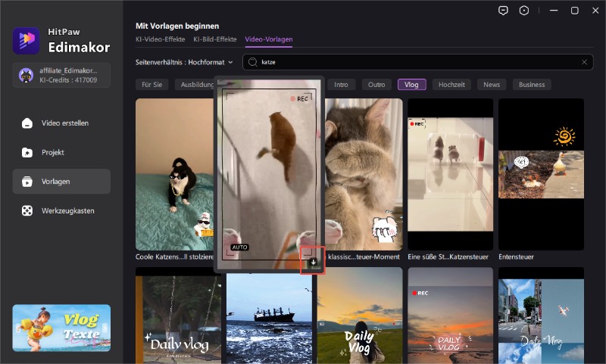Select the Hochzeit category filter
Viewport: 606px width, 364px height.
click(x=451, y=84)
